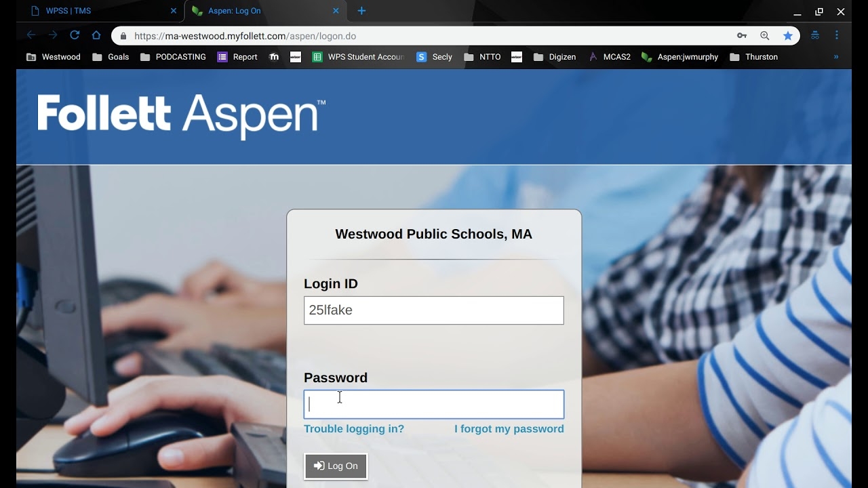
Task: Open the WPS Student Account spreadsheet bookmark
Action: click(358, 57)
